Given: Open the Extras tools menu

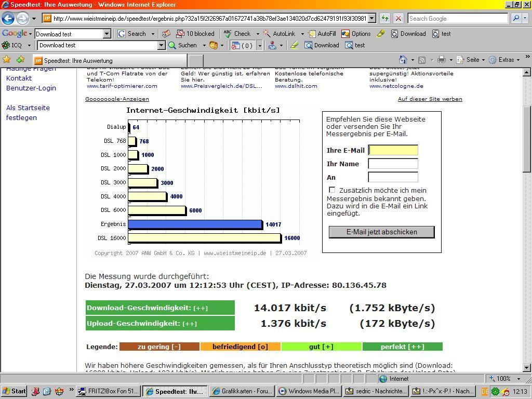Looking at the screenshot, I should tap(504, 60).
